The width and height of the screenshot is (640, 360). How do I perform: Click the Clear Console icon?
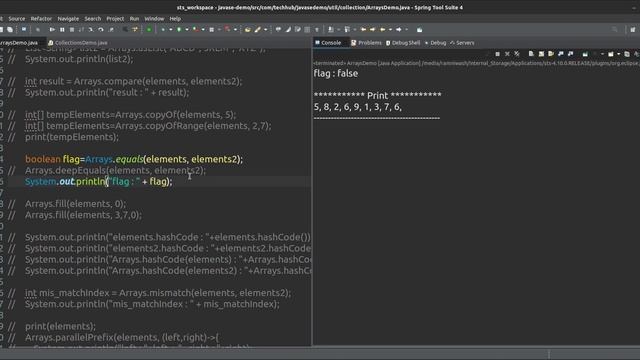click(531, 54)
